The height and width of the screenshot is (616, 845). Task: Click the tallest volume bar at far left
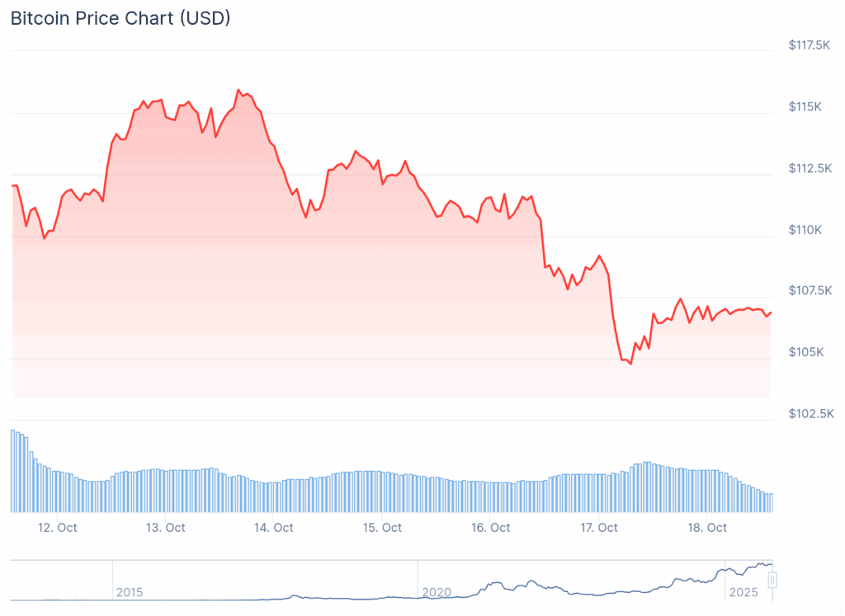coord(13,471)
